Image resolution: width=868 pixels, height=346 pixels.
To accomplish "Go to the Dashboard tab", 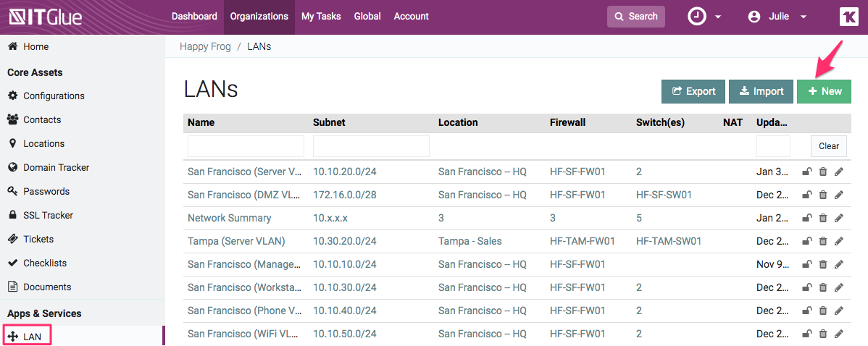I will (194, 17).
